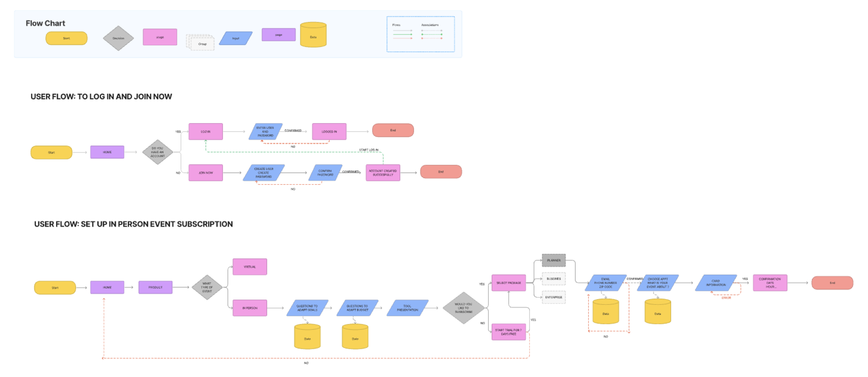Select the blue Input parallelogram in legend

(236, 38)
